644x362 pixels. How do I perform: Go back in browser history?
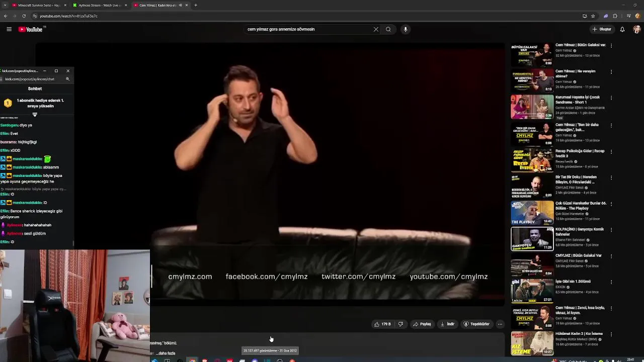pos(6,16)
